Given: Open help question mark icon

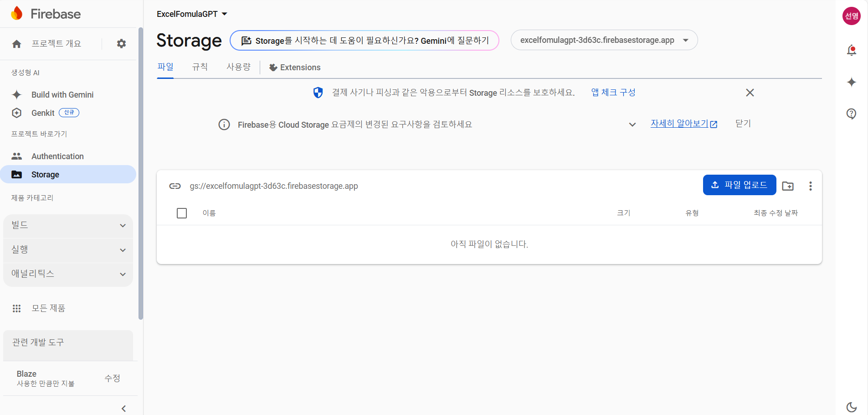Looking at the screenshot, I should (x=851, y=114).
